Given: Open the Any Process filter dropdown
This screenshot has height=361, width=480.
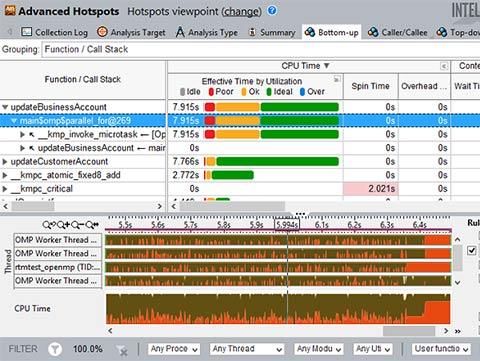Looking at the screenshot, I should pyautogui.click(x=174, y=349).
